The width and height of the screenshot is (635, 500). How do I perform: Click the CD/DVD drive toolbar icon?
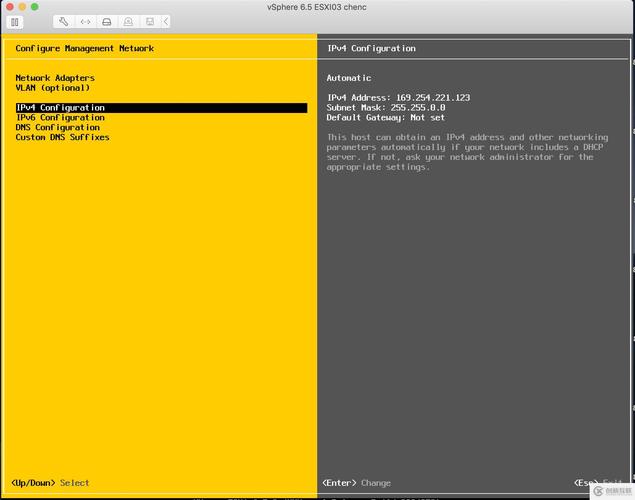128,21
